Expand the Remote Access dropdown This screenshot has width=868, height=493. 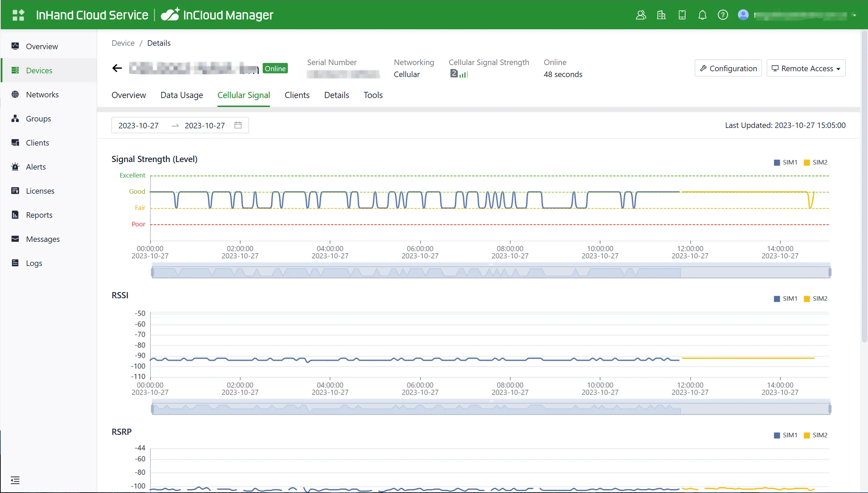tap(806, 68)
